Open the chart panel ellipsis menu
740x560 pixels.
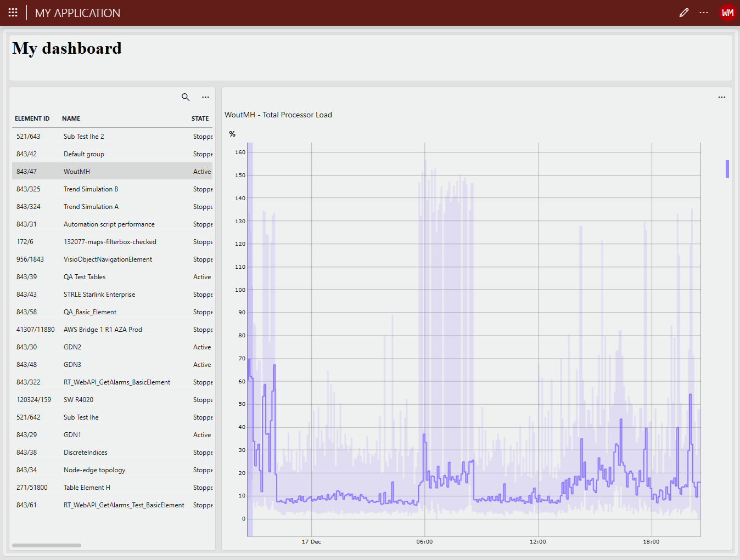(x=721, y=97)
